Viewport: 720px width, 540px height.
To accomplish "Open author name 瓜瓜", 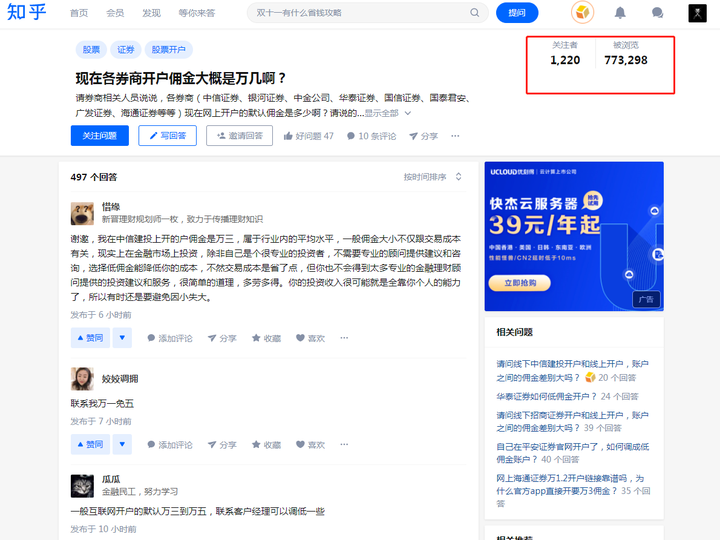I will coord(111,479).
